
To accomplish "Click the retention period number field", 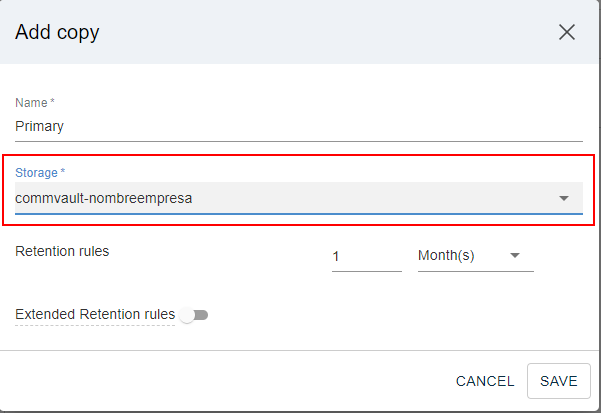I will point(366,256).
